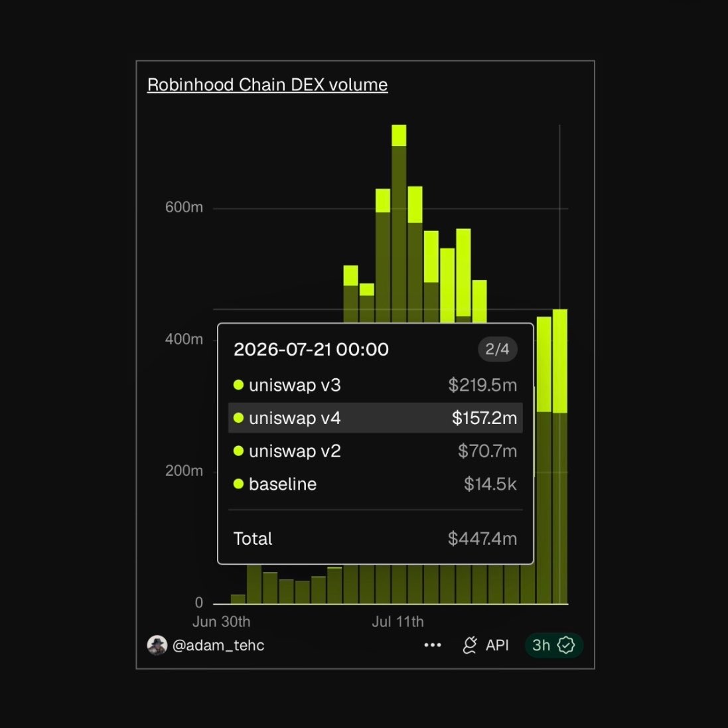Click the baseline color dot
Image resolution: width=728 pixels, height=728 pixels.
pyautogui.click(x=239, y=484)
